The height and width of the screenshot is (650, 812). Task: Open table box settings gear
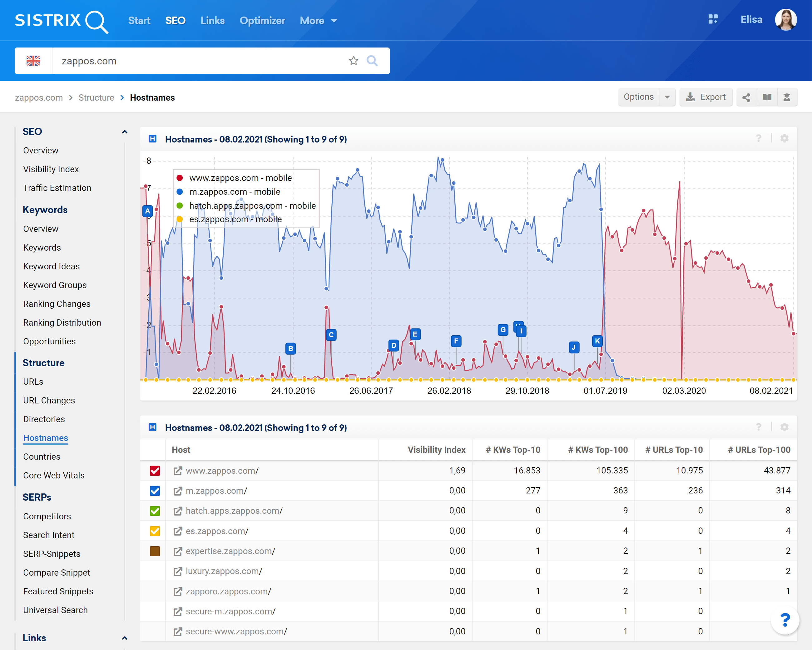784,427
